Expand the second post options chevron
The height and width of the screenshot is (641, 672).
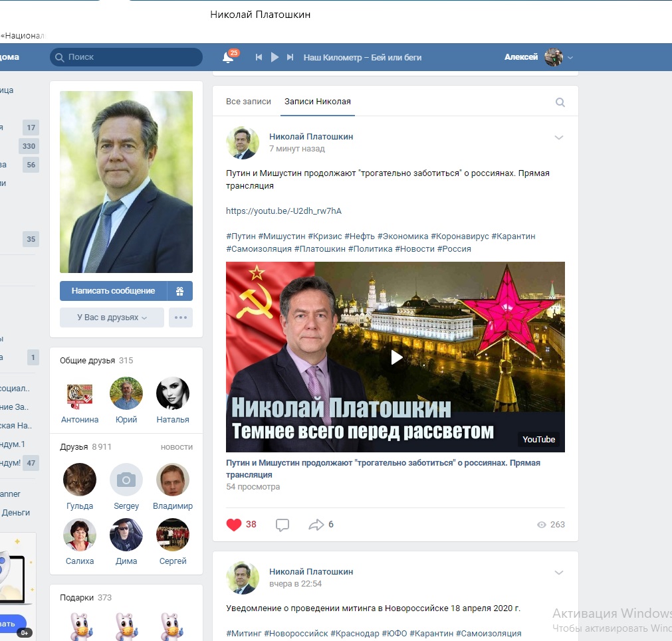(559, 573)
